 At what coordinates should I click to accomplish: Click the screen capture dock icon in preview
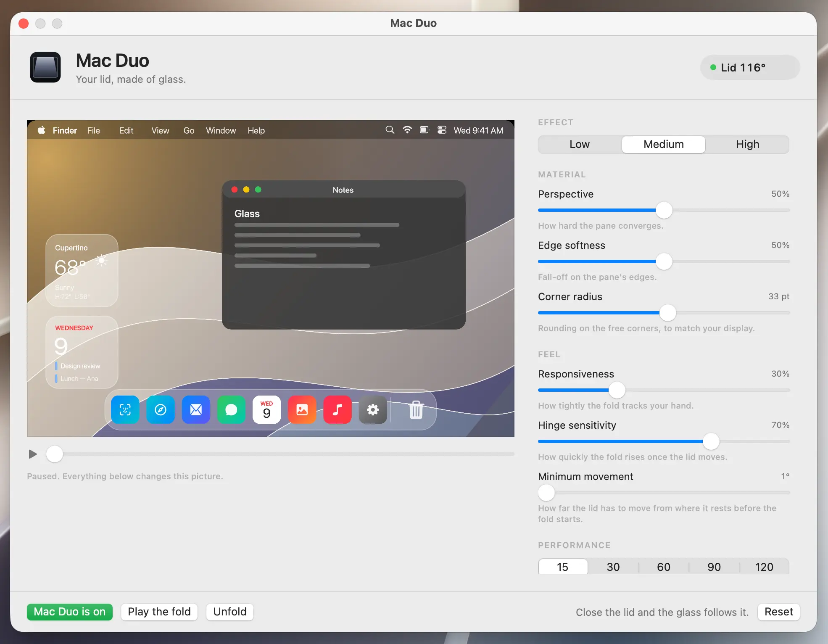tap(125, 409)
